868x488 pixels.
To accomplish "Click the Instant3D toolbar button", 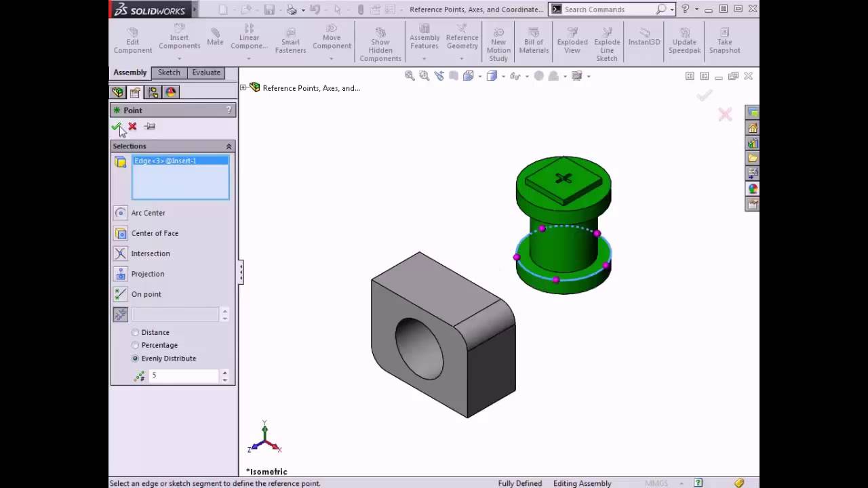I will coord(644,37).
